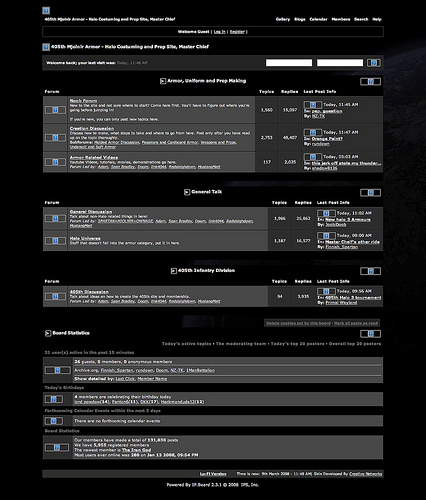The width and height of the screenshot is (426, 500).
Task: Collapse the Armor, Uniform and Prop Making category
Action: [x=370, y=82]
